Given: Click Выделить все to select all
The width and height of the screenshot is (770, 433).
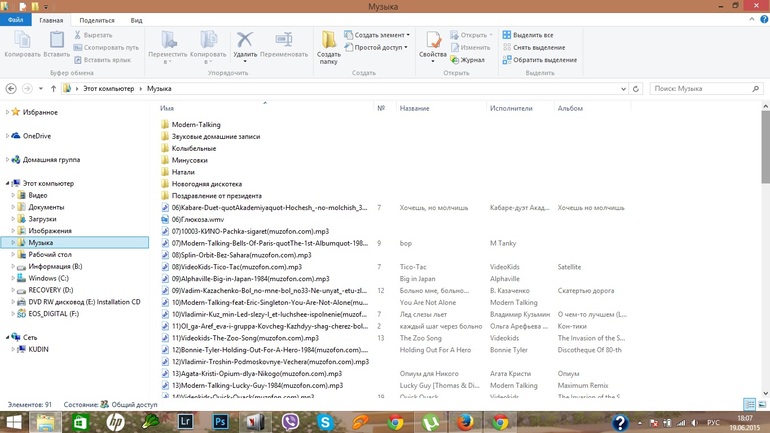Looking at the screenshot, I should coord(533,35).
